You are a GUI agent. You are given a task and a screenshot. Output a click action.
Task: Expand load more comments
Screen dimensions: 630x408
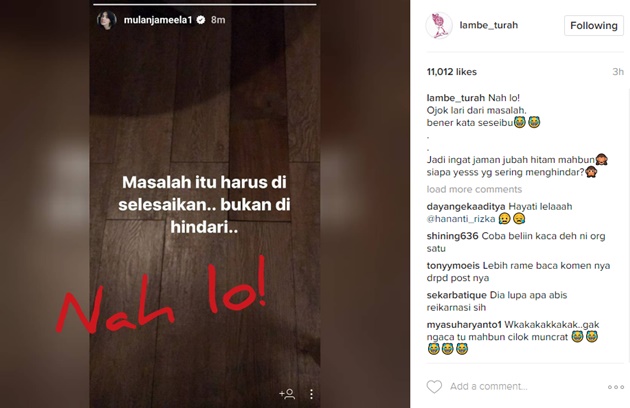(x=474, y=189)
